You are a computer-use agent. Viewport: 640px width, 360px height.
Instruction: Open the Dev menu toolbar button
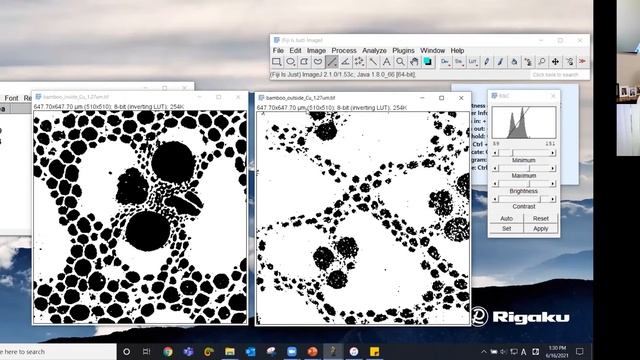tap(445, 62)
